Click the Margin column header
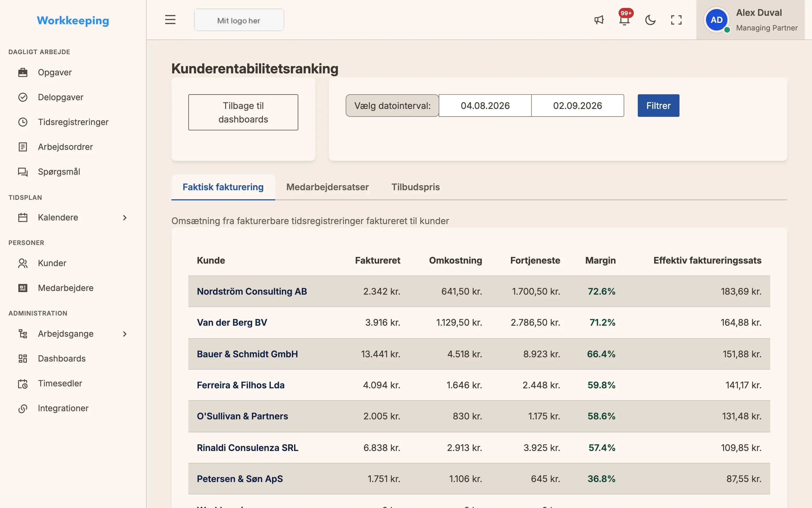The width and height of the screenshot is (812, 508). pos(600,260)
